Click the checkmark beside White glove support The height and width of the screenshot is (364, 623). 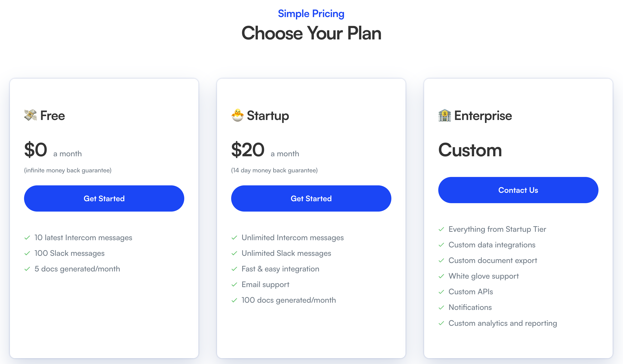(441, 276)
